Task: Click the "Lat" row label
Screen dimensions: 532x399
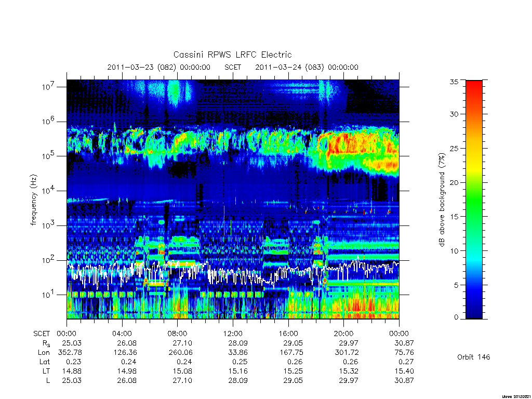Action: point(45,362)
